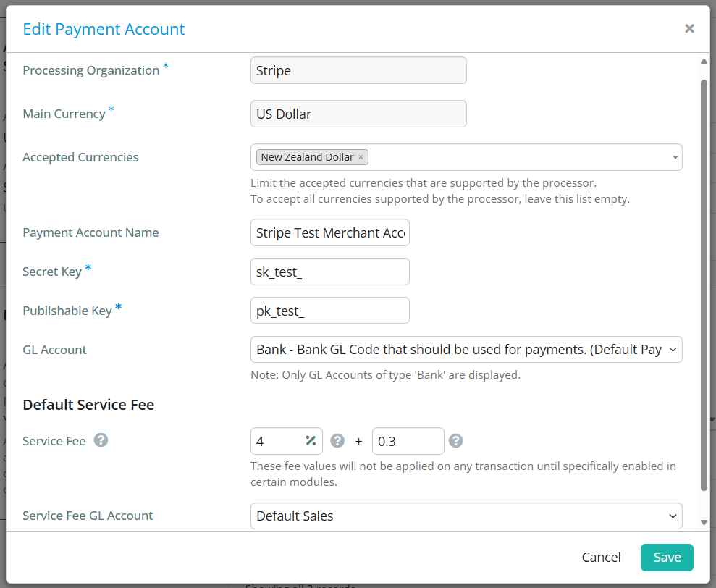
Task: Click the percent symbol in the fee field
Action: 311,441
